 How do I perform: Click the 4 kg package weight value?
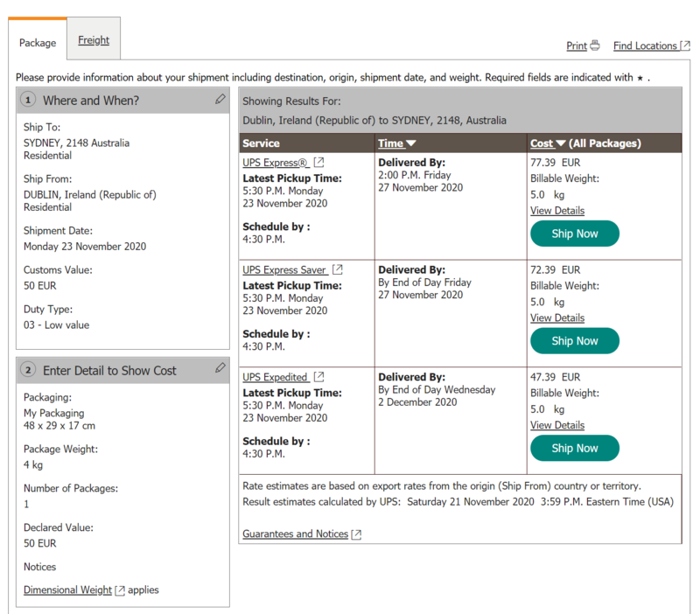click(33, 465)
